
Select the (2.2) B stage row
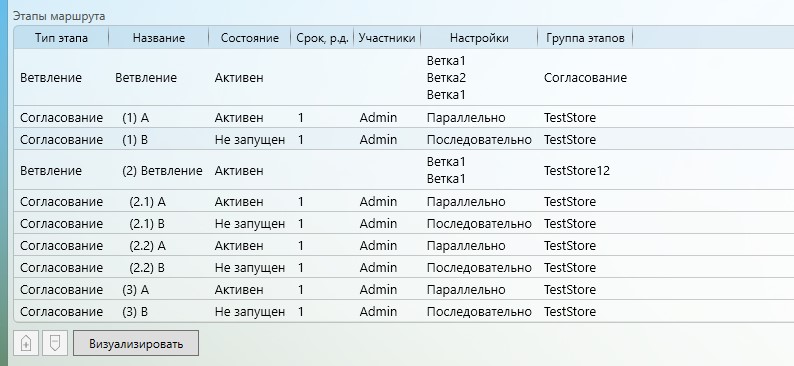[404, 267]
